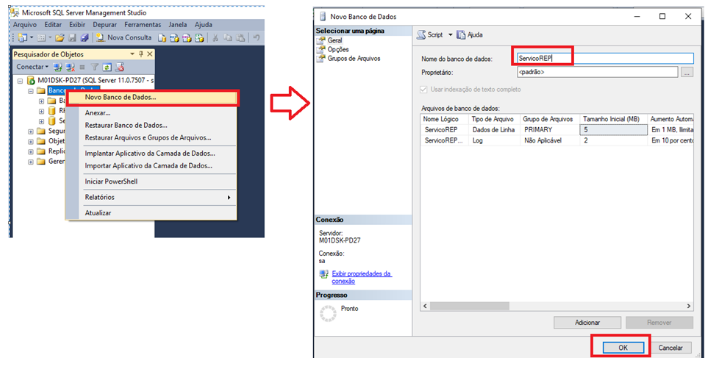Click the Save disk icon in toolbar
This screenshot has width=712, height=370.
coord(72,38)
